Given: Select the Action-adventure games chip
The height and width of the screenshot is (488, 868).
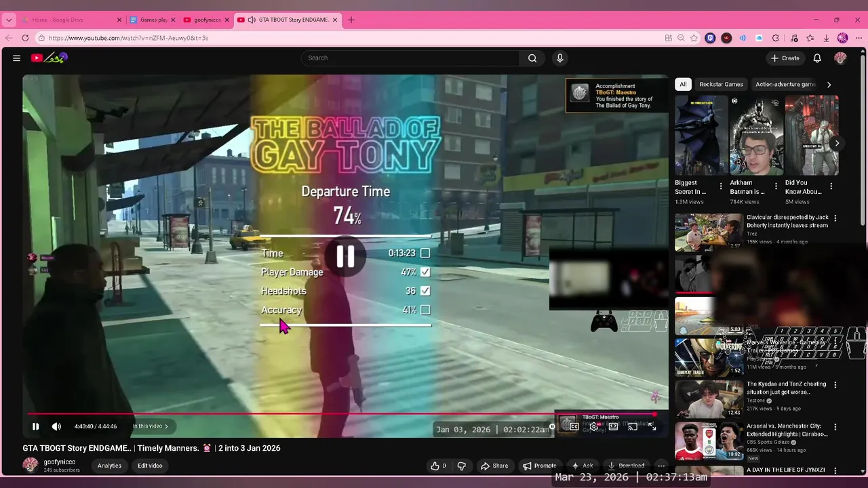Looking at the screenshot, I should coord(785,85).
